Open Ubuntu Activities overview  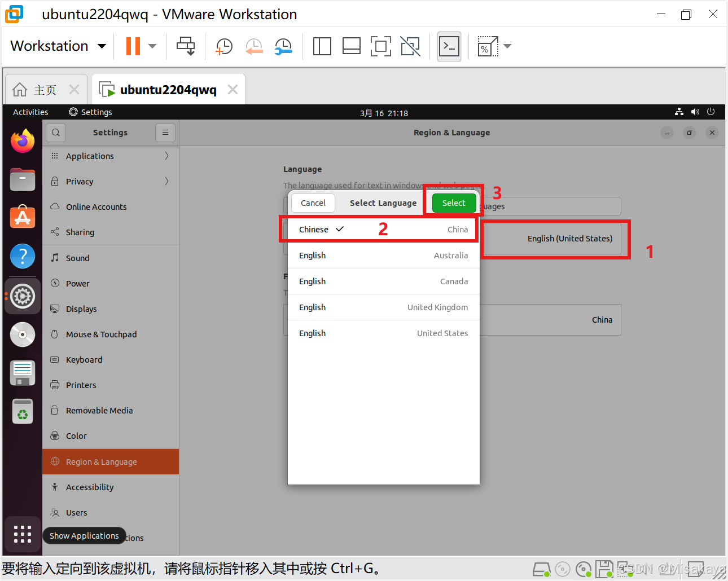coord(30,112)
